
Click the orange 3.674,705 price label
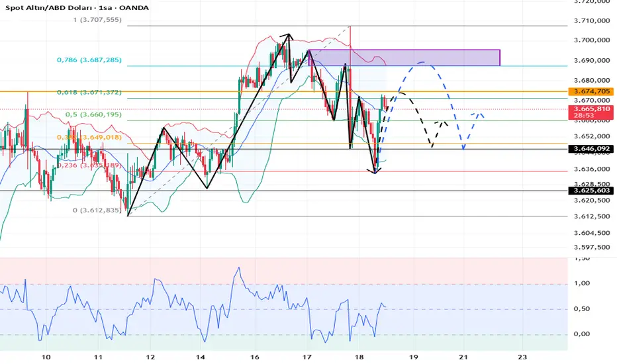tap(591, 91)
